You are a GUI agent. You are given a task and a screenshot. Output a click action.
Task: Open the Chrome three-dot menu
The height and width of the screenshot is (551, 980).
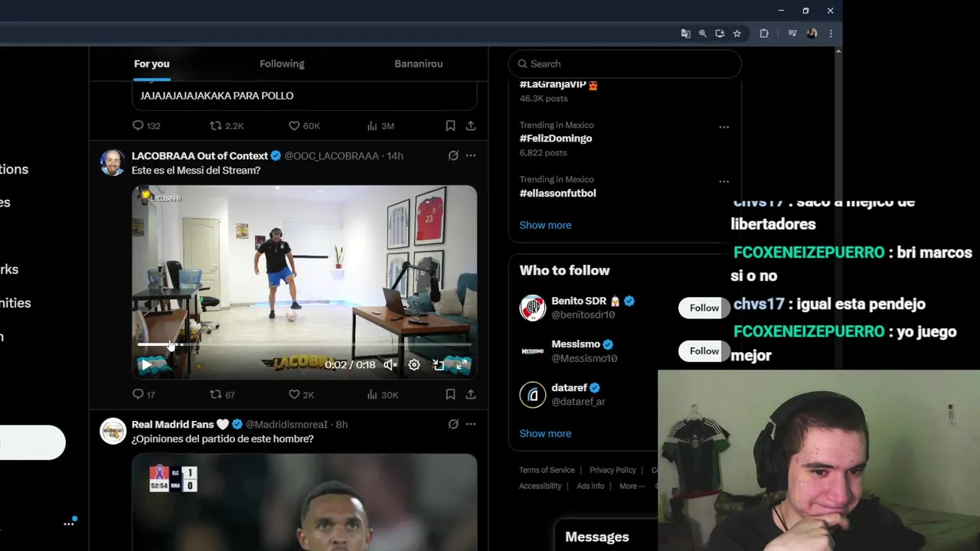point(831,34)
